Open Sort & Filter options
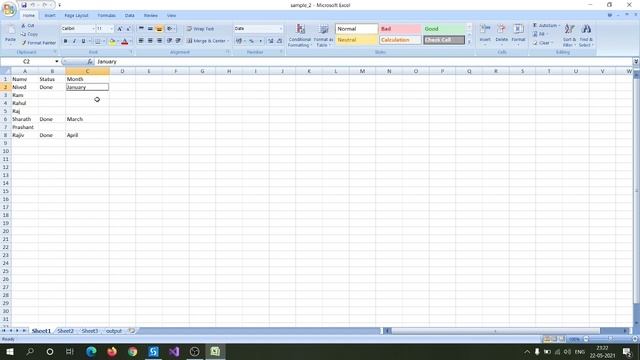Screen dimensions: 640x360 coord(569,35)
